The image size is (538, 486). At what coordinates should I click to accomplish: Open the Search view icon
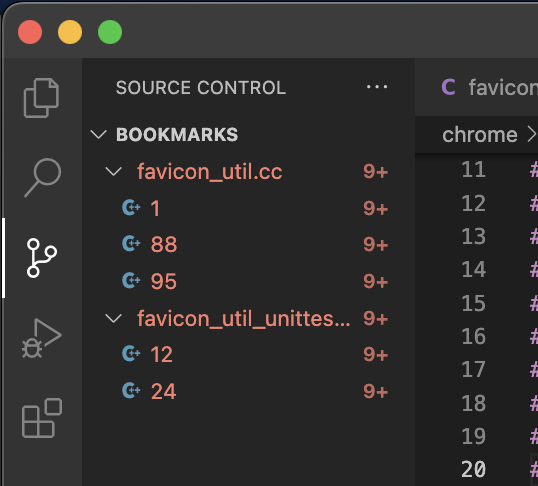(43, 177)
